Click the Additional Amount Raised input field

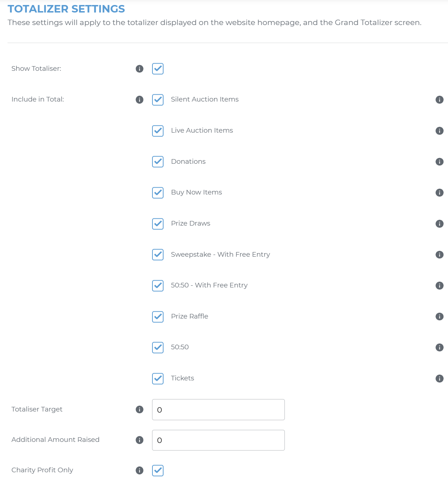click(x=218, y=440)
